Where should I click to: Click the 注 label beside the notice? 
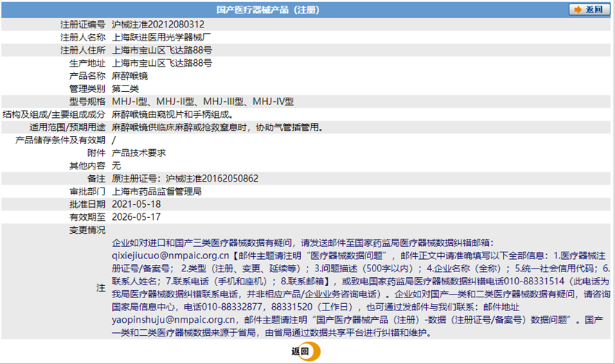click(x=101, y=288)
